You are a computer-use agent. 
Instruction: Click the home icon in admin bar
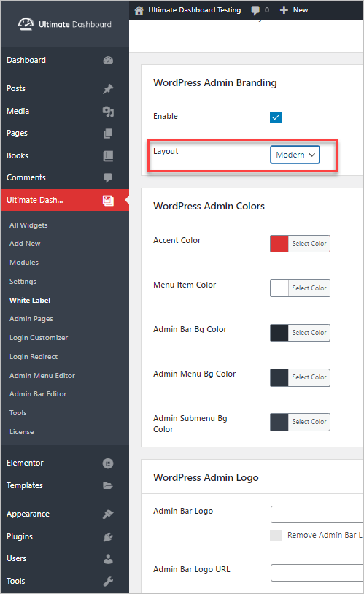coord(139,10)
